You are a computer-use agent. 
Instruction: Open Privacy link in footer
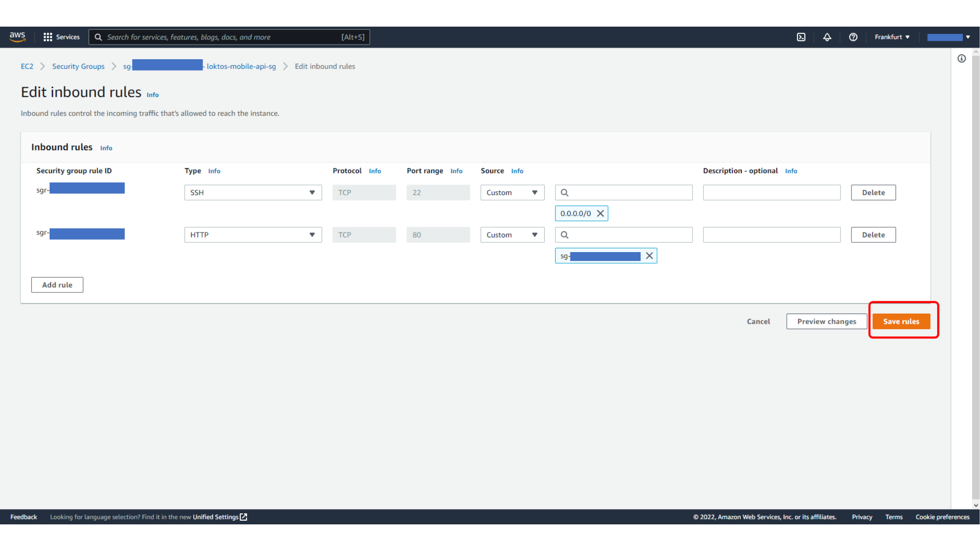(x=862, y=517)
